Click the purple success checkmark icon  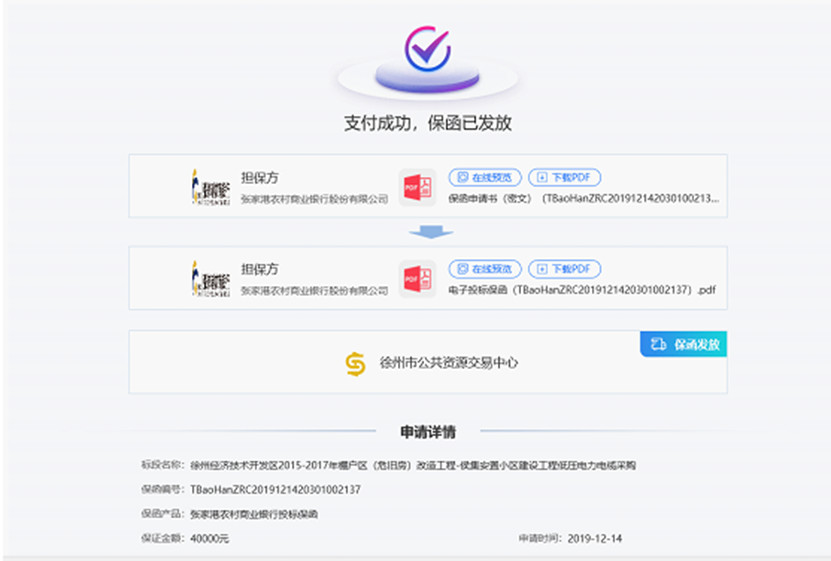427,48
